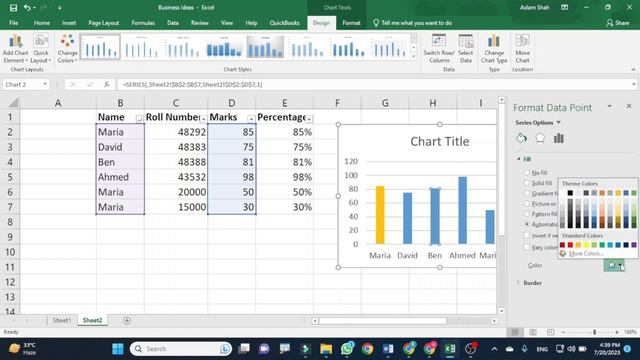Pick standard red color swatch
The width and height of the screenshot is (640, 360).
tap(570, 245)
